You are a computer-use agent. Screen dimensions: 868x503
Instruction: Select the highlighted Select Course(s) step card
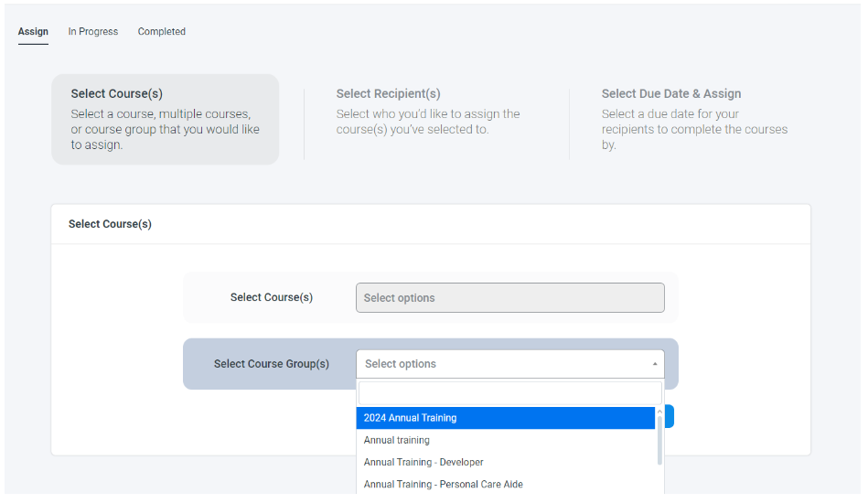pos(165,119)
